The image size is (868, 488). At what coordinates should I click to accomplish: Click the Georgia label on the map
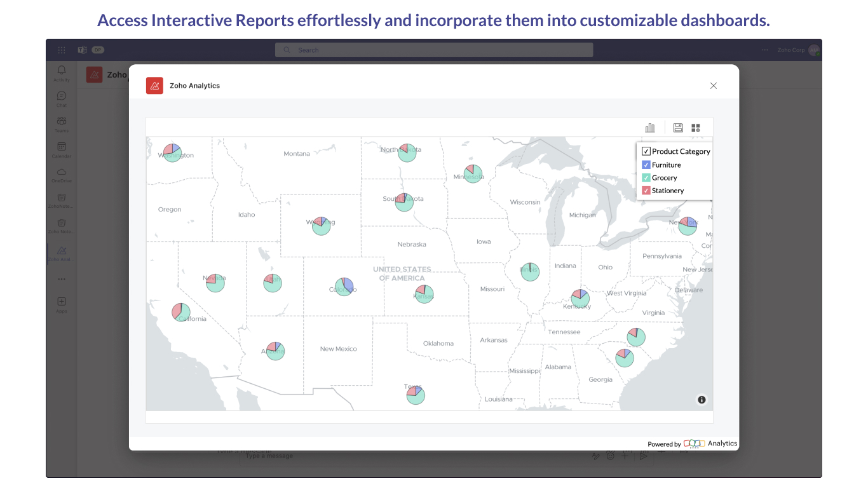600,379
